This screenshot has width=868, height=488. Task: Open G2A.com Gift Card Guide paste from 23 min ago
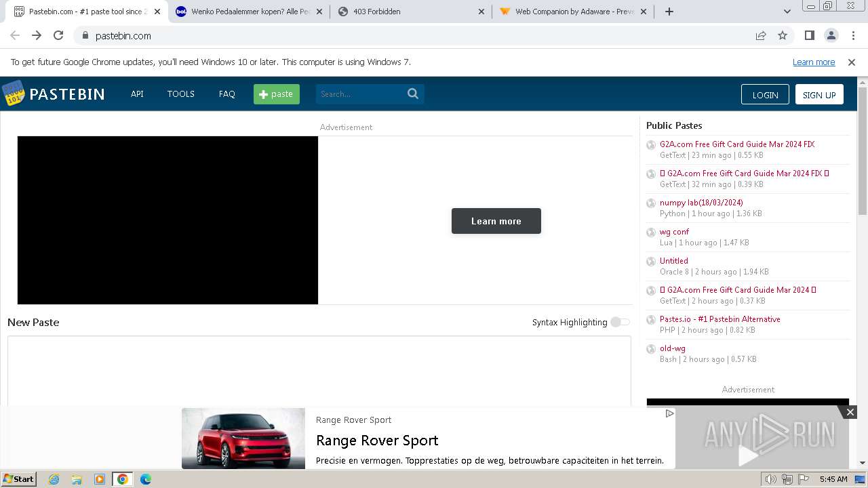(737, 144)
